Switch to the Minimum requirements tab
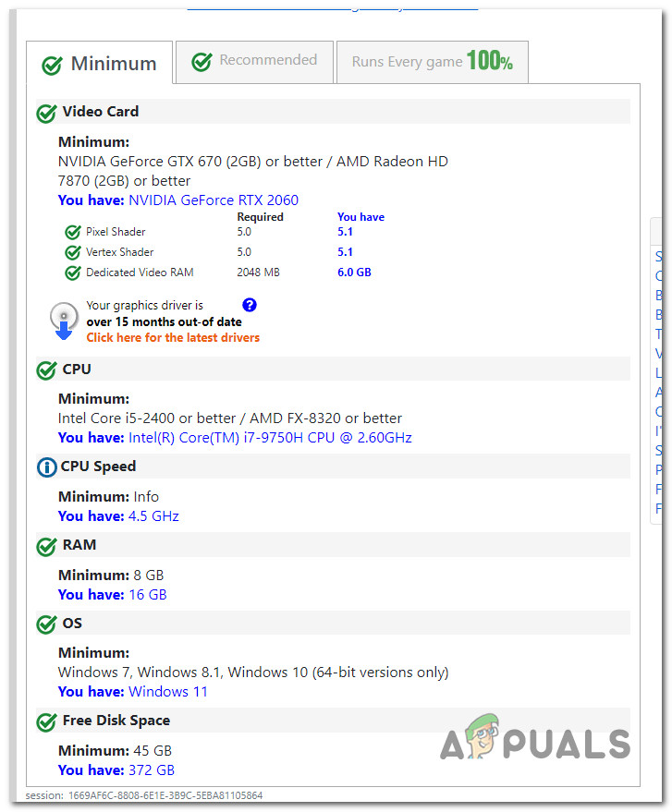Viewport: 672px width, 812px height. click(99, 63)
